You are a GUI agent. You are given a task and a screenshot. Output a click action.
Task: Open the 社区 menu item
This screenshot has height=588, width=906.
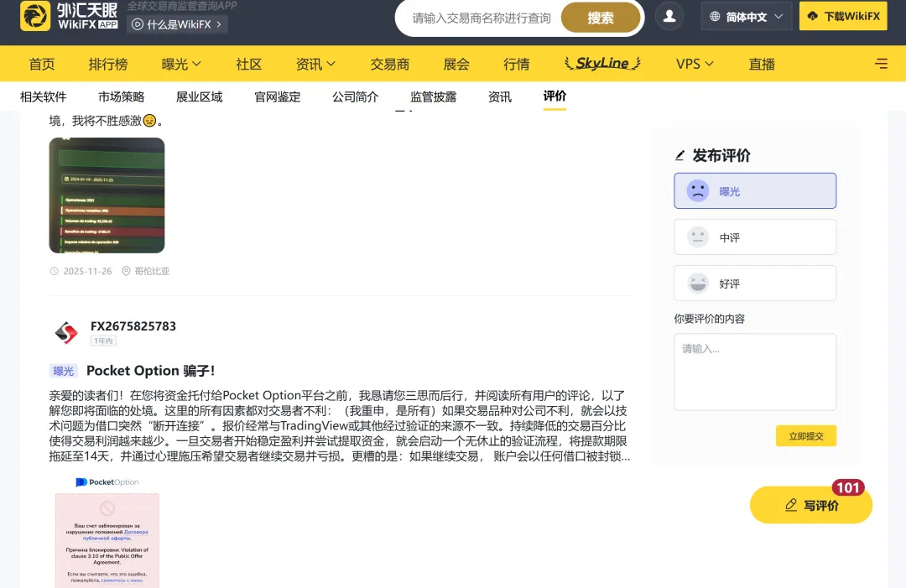(249, 64)
